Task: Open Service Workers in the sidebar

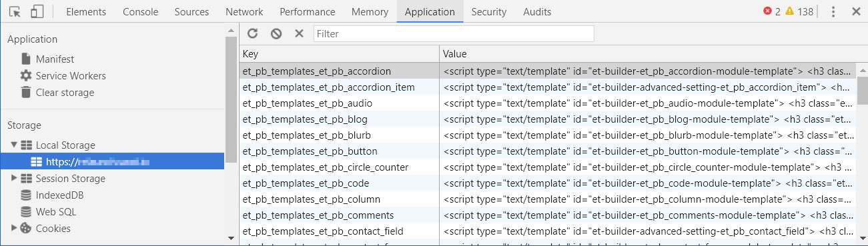Action: tap(71, 75)
